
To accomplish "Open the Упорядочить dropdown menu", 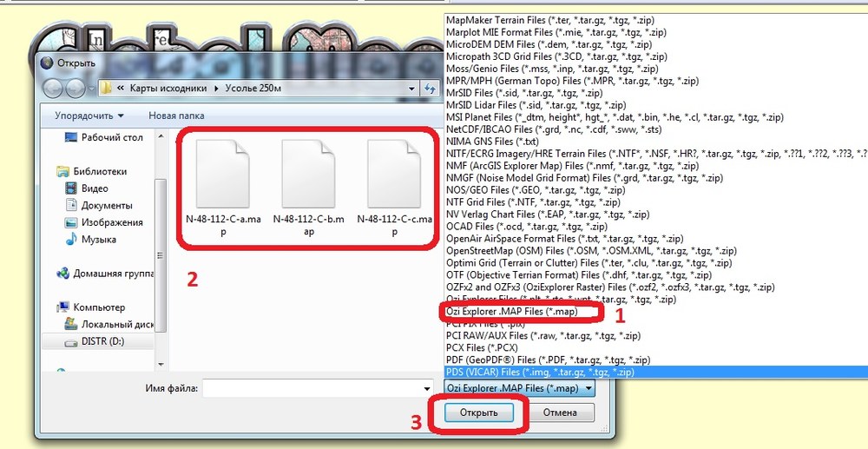I will [89, 116].
